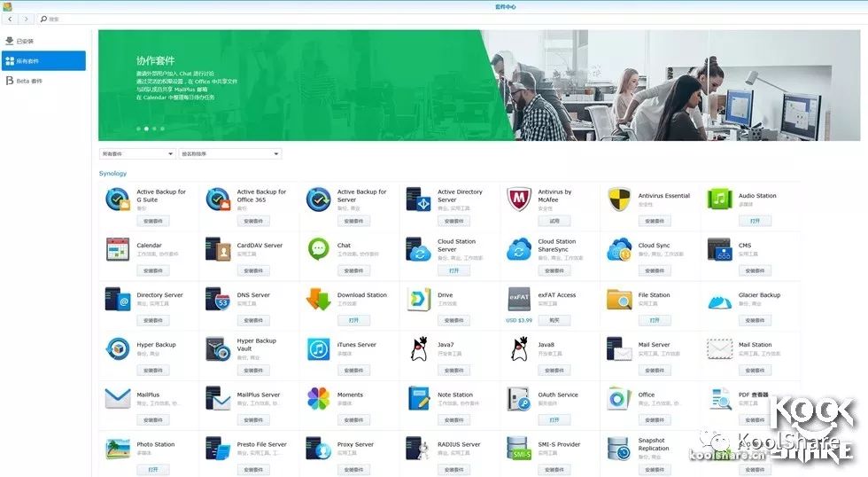Image resolution: width=868 pixels, height=477 pixels.
Task: Go back with the left arrow button
Action: [10, 19]
